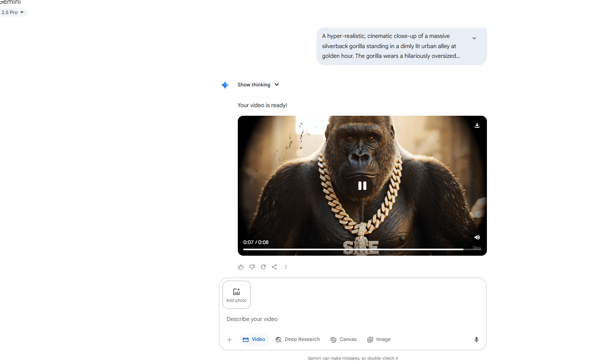The height and width of the screenshot is (364, 607).
Task: Toggle the Video tool chip
Action: click(x=254, y=339)
